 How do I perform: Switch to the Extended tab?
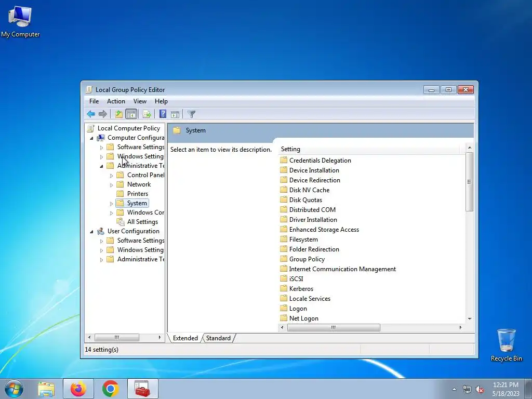click(185, 338)
